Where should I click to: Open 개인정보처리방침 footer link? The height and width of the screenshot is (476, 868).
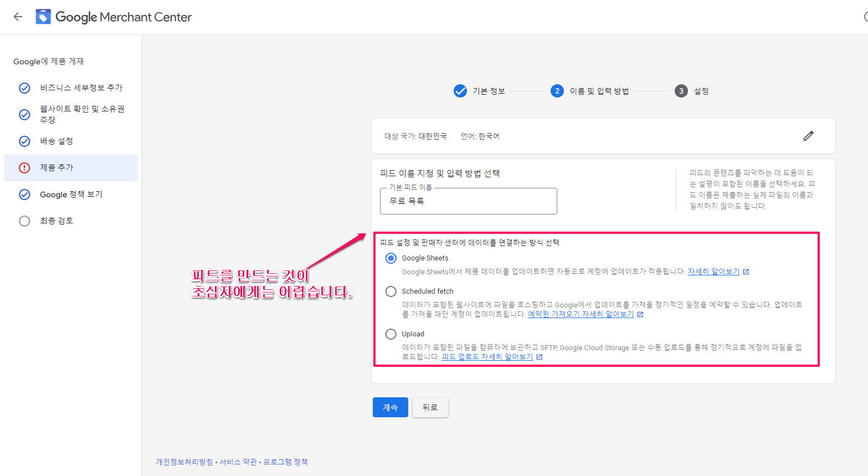pyautogui.click(x=184, y=462)
